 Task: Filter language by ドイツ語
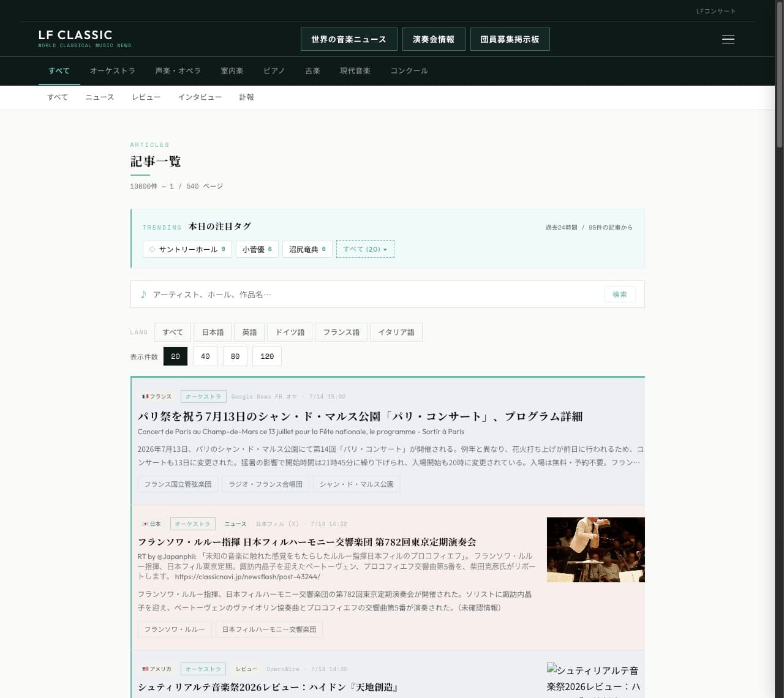pos(290,332)
